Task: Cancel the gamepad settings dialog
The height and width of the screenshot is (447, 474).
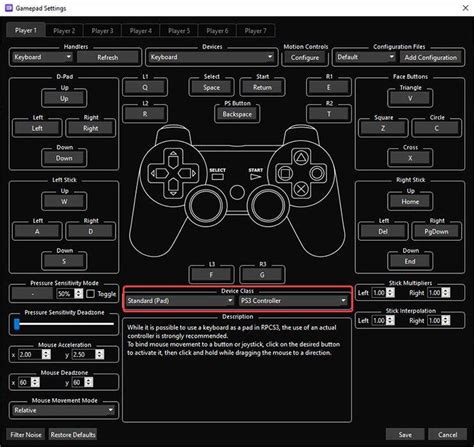Action: [447, 435]
